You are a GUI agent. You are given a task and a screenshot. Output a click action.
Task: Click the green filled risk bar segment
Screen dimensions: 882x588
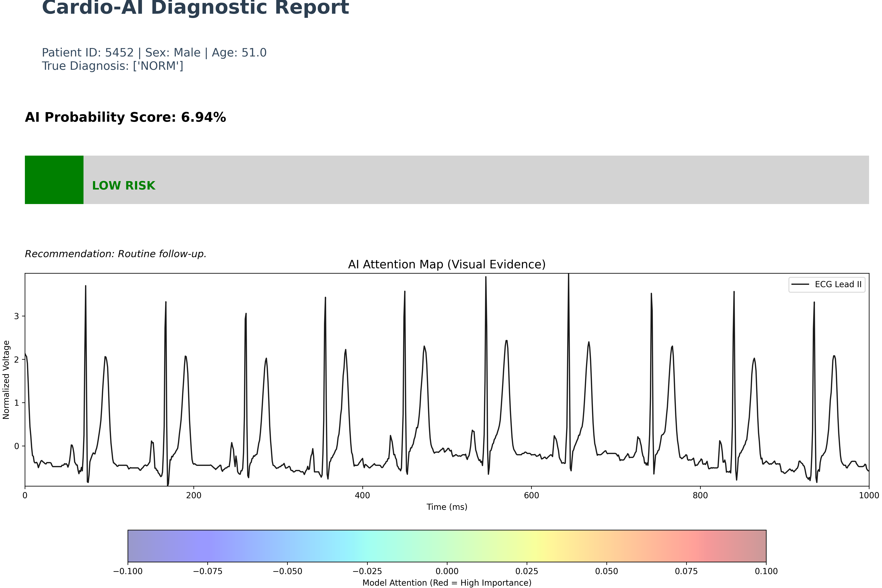coord(54,180)
